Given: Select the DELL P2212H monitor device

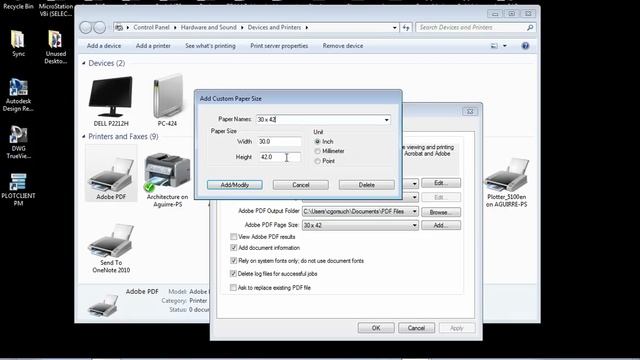Looking at the screenshot, I should pyautogui.click(x=111, y=100).
